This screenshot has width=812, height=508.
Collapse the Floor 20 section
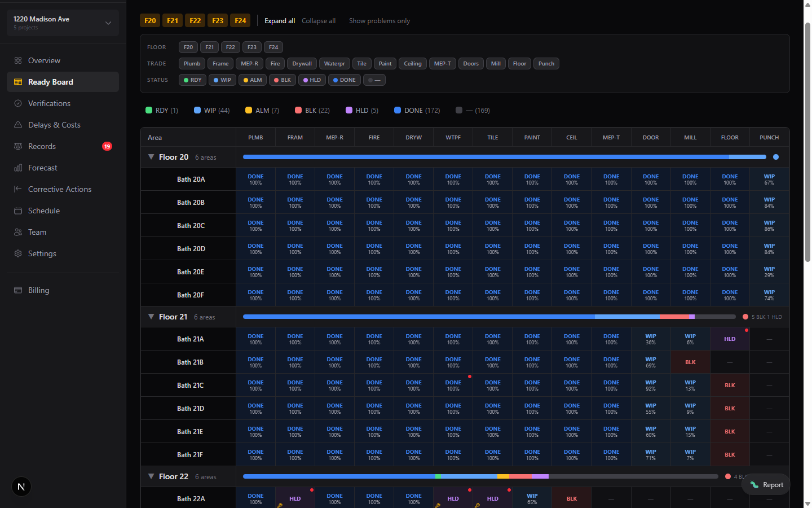point(151,157)
